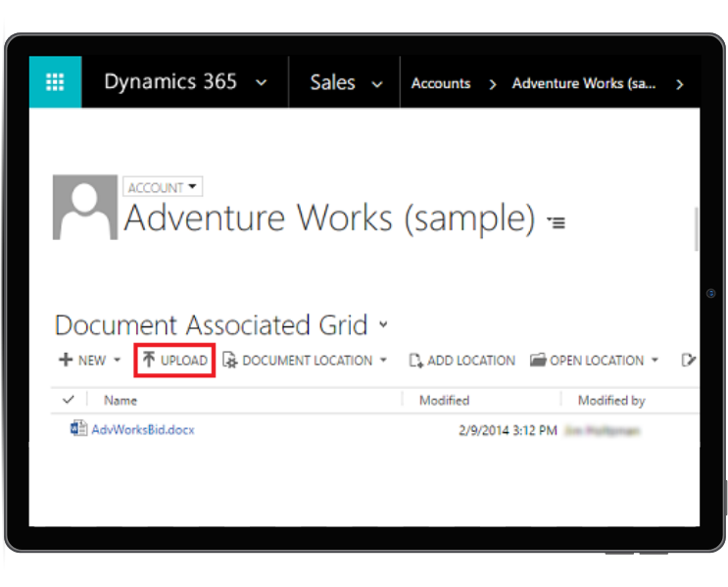Click the account profile picture placeholder
Viewport: 728px width, 587px height.
(x=85, y=207)
